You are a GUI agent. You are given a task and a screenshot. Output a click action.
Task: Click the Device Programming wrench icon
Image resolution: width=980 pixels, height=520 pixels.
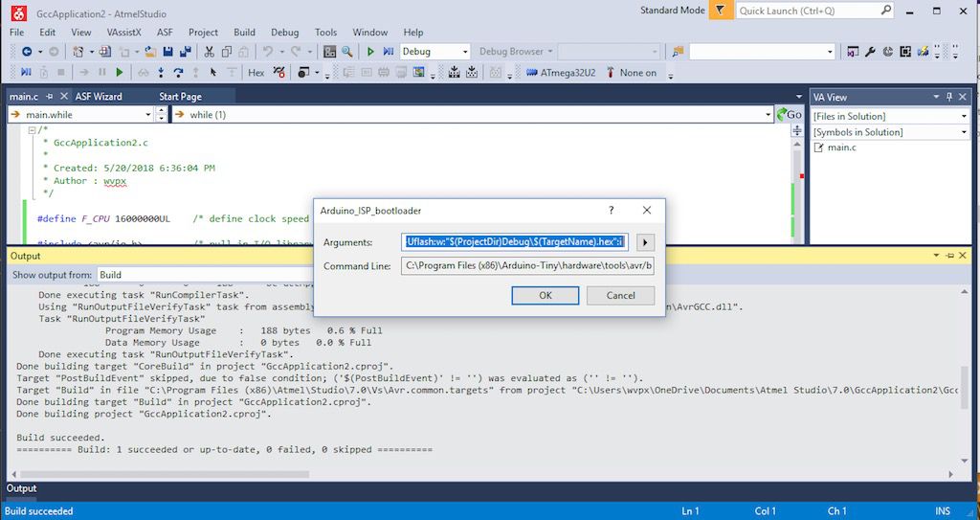click(x=870, y=52)
